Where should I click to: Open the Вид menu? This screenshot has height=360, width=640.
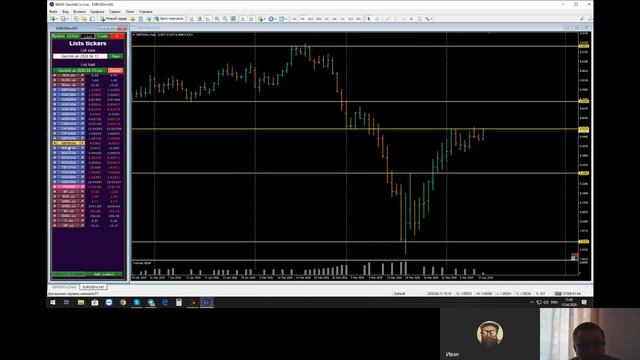point(65,12)
